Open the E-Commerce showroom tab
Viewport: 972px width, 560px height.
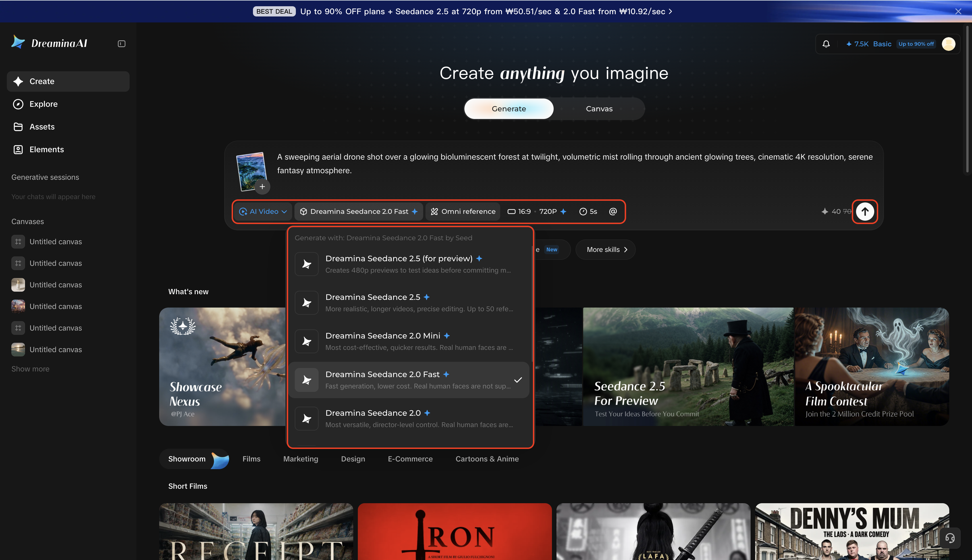410,459
